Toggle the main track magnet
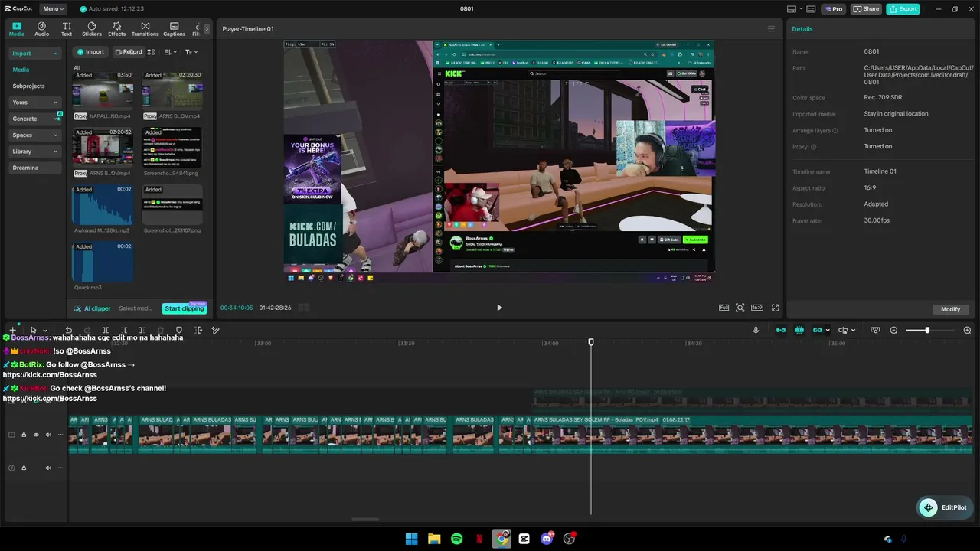The height and width of the screenshot is (551, 980). [781, 330]
